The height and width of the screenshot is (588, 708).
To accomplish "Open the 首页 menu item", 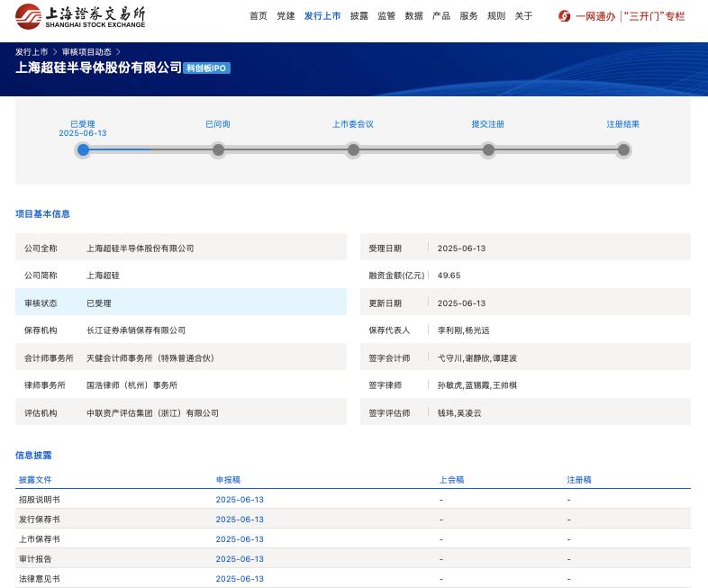I will tap(259, 16).
